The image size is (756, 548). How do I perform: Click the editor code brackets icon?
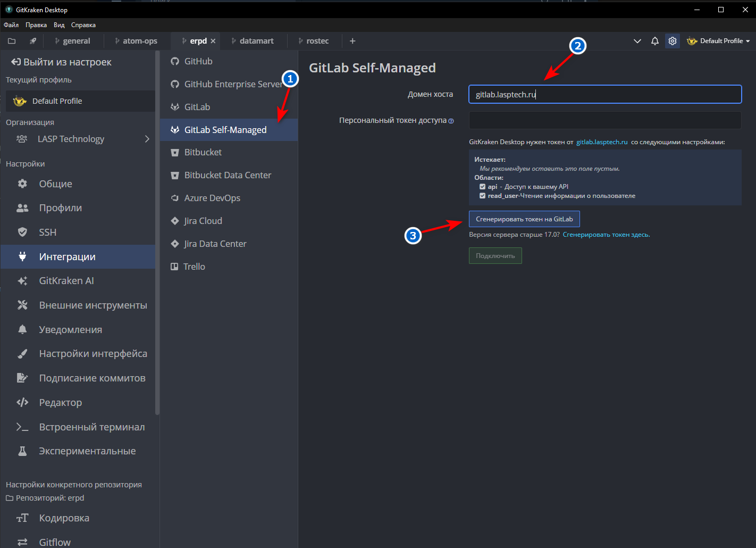pos(22,402)
